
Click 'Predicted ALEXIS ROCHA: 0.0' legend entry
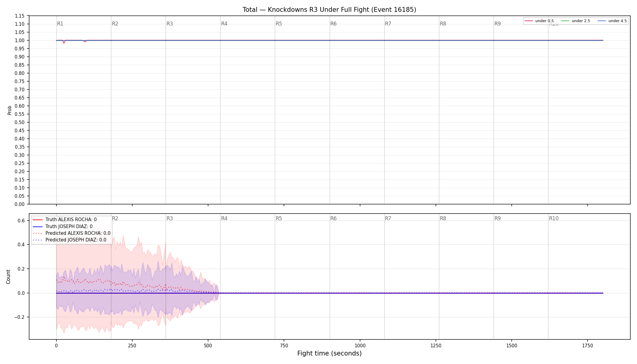point(71,233)
